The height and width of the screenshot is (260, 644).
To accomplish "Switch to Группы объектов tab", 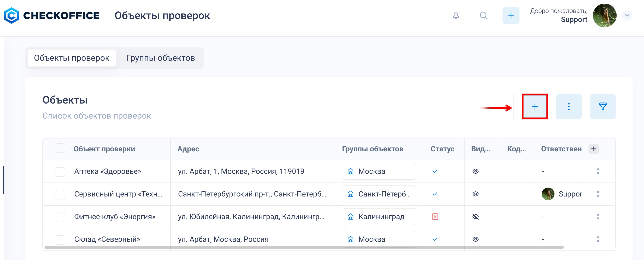I will pos(161,58).
